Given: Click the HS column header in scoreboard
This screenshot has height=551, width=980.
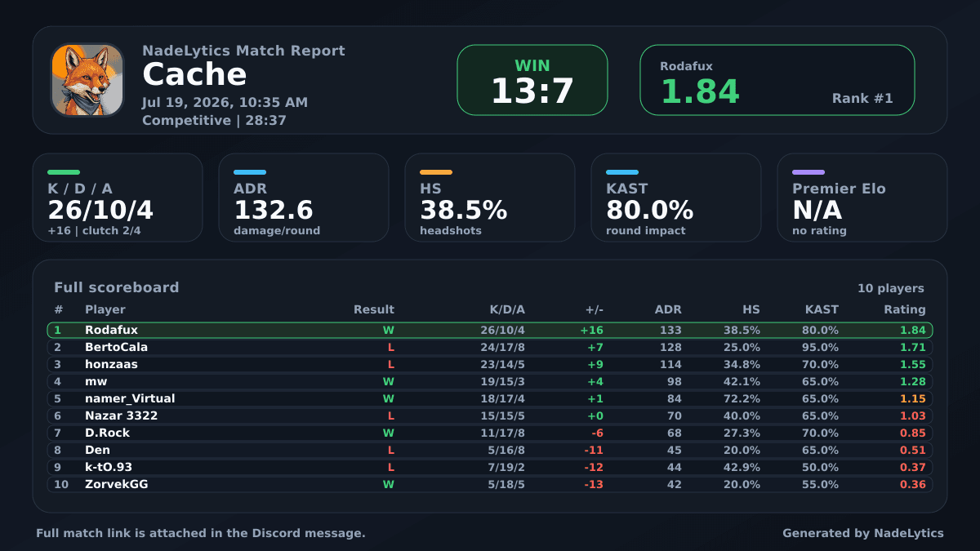Looking at the screenshot, I should pos(751,309).
